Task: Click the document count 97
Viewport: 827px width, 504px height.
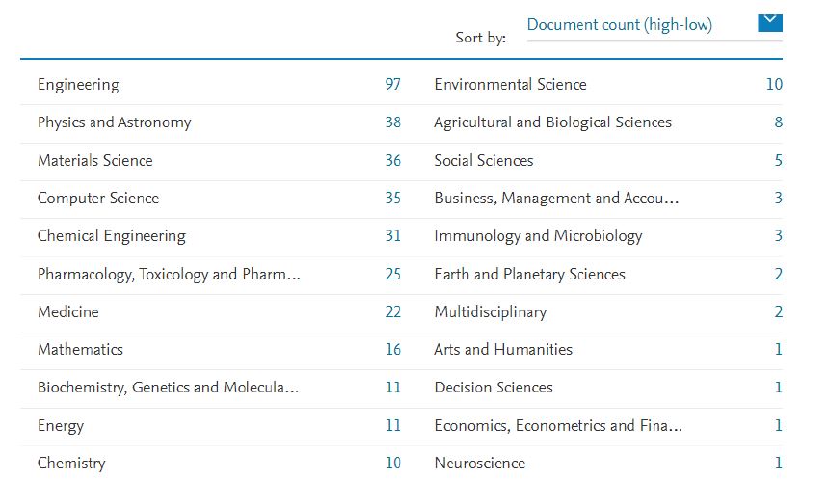Action: pos(393,85)
